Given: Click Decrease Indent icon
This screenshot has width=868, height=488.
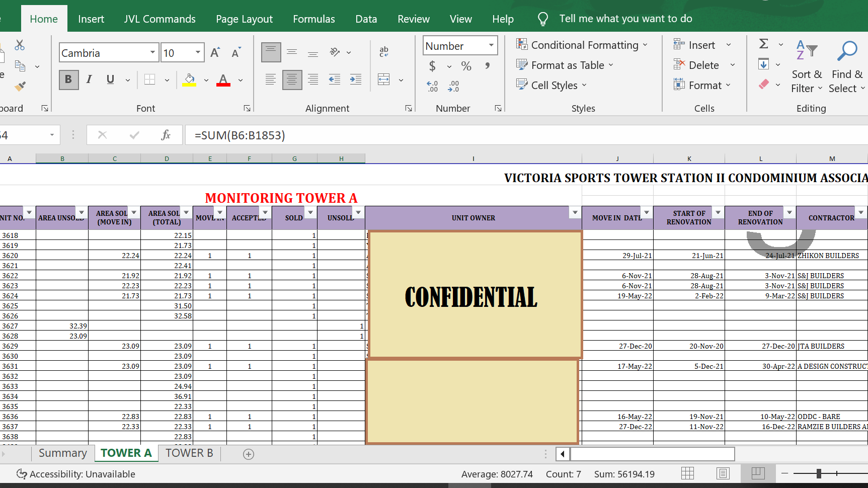Looking at the screenshot, I should [x=334, y=79].
